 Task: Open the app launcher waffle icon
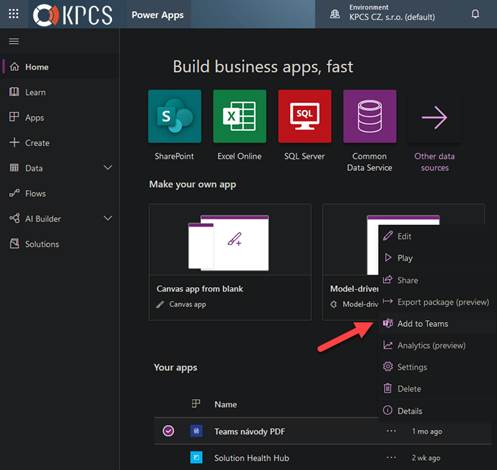tap(14, 14)
